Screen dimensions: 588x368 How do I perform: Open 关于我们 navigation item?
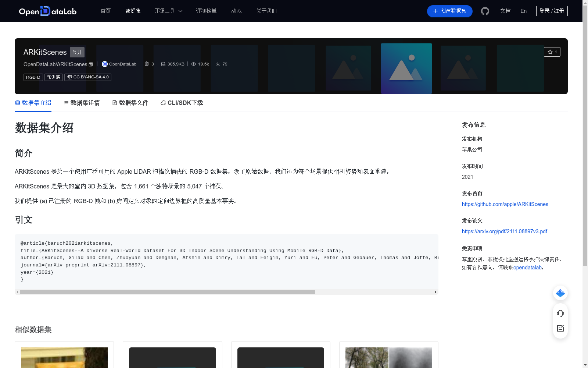pos(266,11)
